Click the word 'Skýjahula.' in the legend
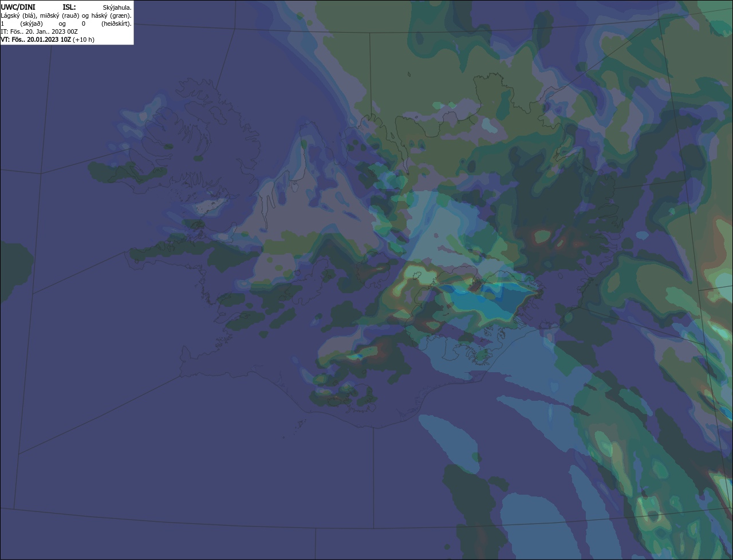Viewport: 733px width, 560px height. click(x=117, y=7)
